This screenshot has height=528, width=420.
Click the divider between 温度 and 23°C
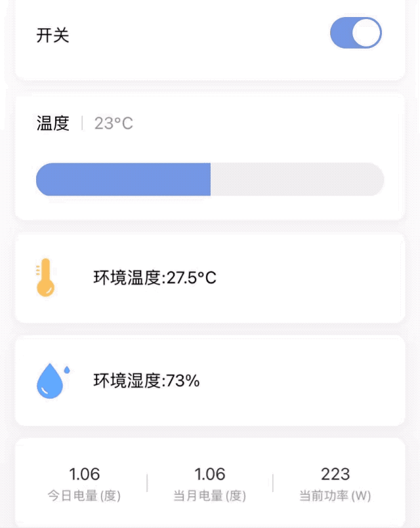click(x=82, y=123)
